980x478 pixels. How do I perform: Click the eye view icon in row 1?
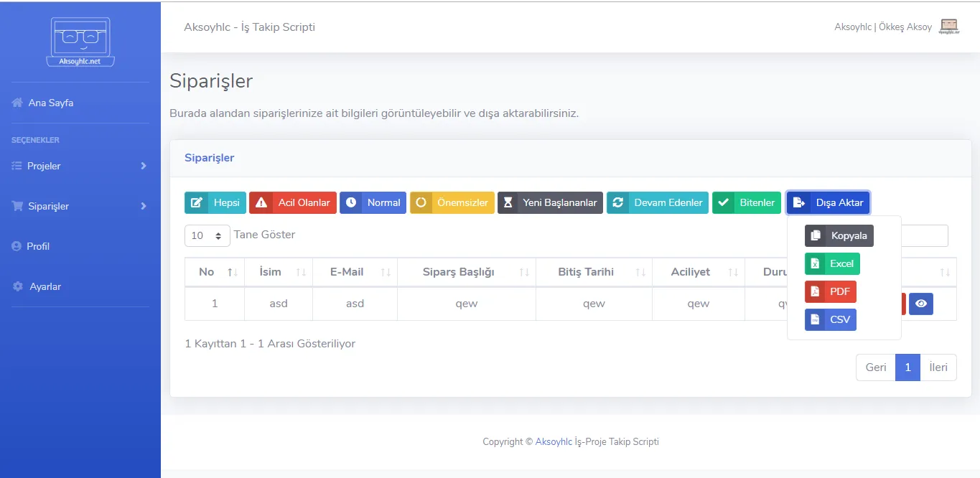[x=920, y=304]
